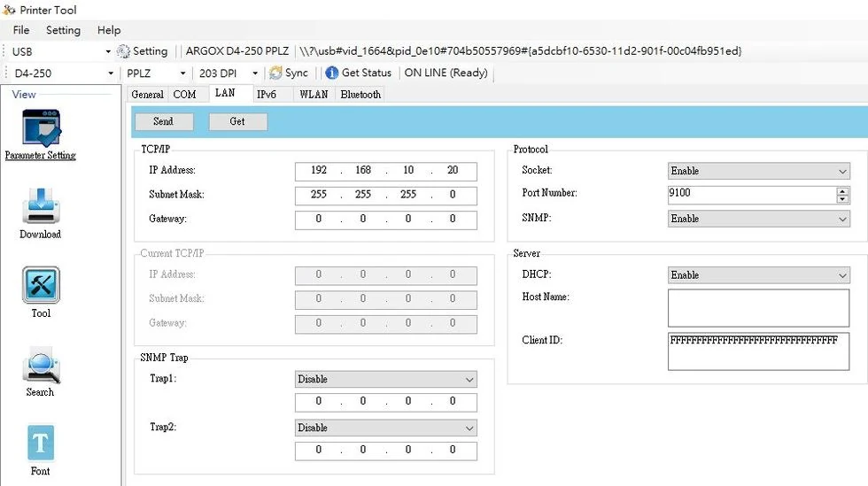This screenshot has height=486, width=868.
Task: Open the SNMP Enable dropdown
Action: tap(758, 219)
